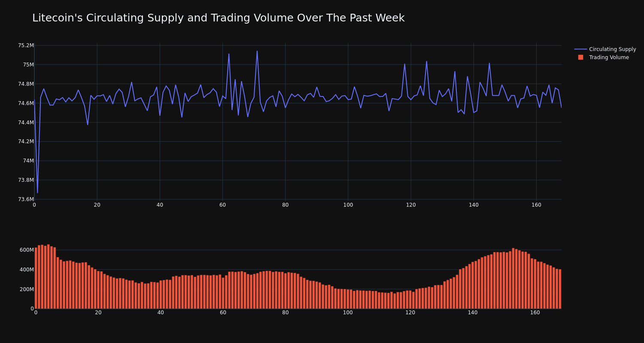Click x-axis tick 120 on volume chart

[x=410, y=313]
